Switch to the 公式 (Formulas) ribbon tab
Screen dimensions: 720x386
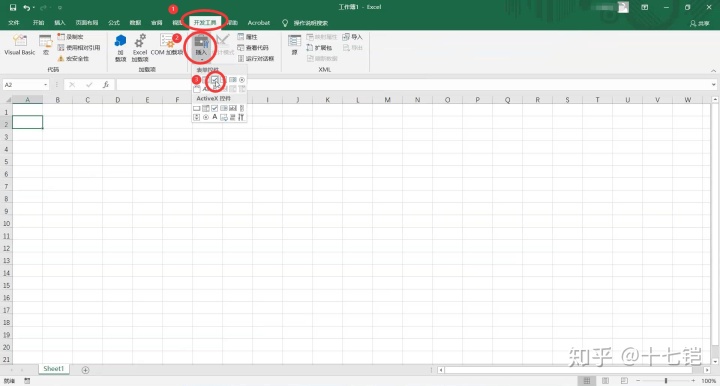[x=113, y=22]
